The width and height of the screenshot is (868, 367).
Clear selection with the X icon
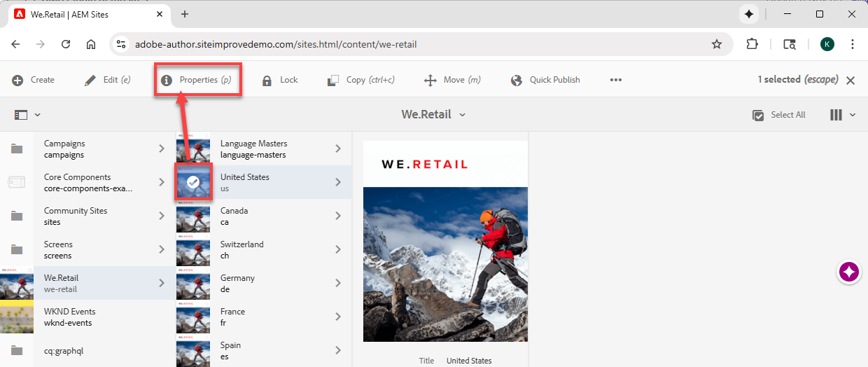point(850,81)
